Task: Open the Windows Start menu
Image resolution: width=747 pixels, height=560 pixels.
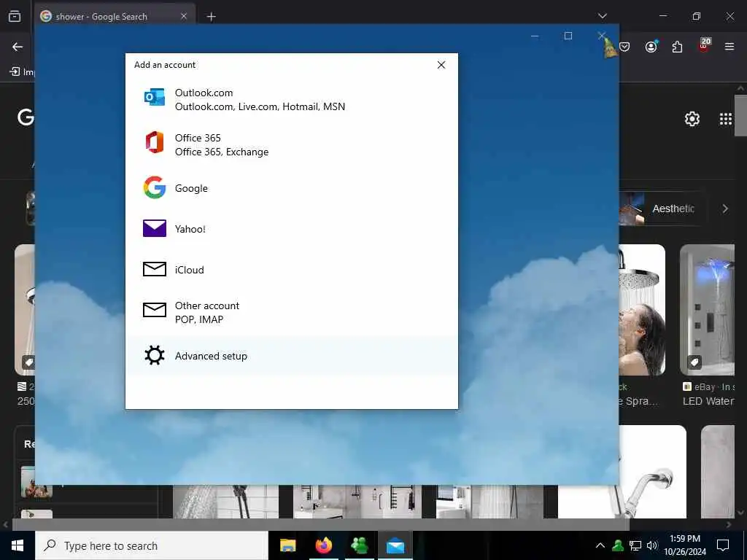Action: click(x=18, y=545)
